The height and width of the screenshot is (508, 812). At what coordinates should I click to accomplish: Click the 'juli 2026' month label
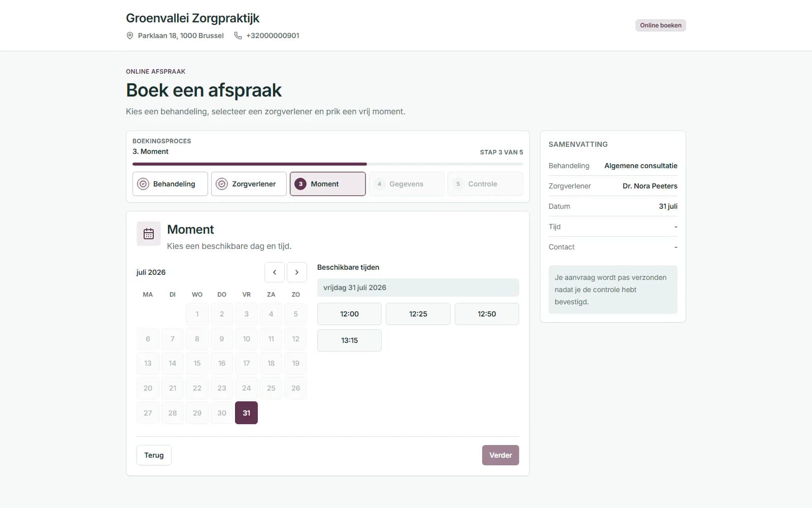tap(151, 272)
